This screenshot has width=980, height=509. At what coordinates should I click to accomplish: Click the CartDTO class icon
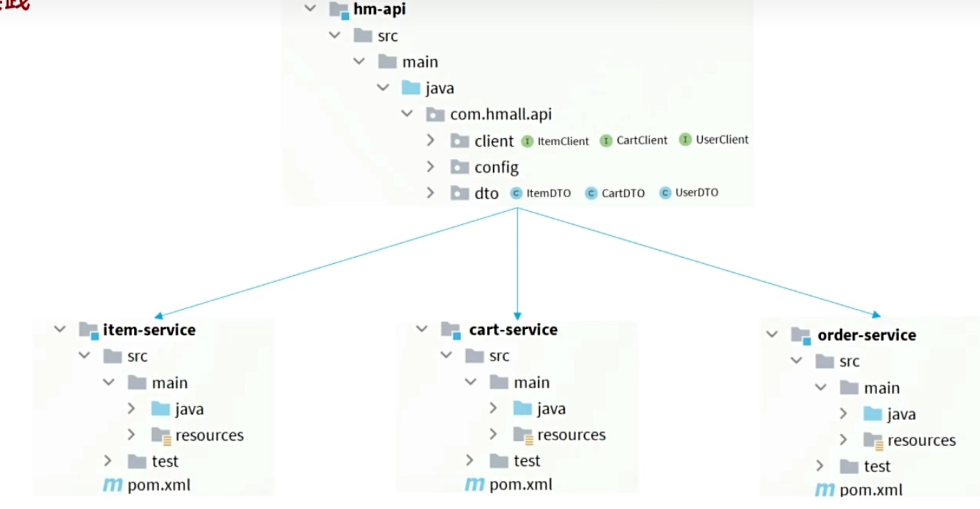[x=591, y=194]
